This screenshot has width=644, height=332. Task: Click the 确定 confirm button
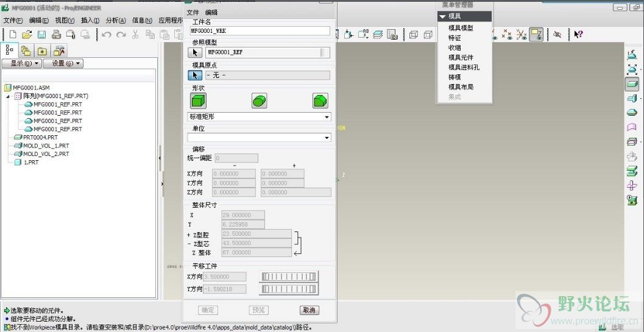point(208,310)
